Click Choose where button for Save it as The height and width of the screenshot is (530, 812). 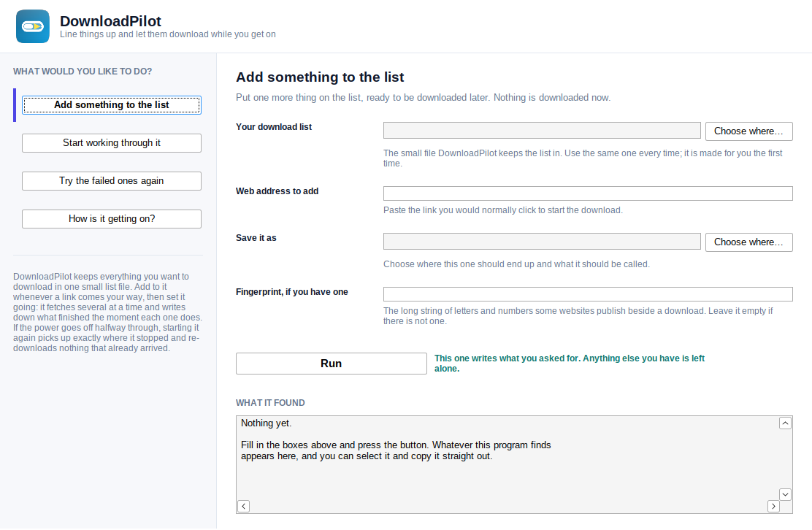(748, 242)
